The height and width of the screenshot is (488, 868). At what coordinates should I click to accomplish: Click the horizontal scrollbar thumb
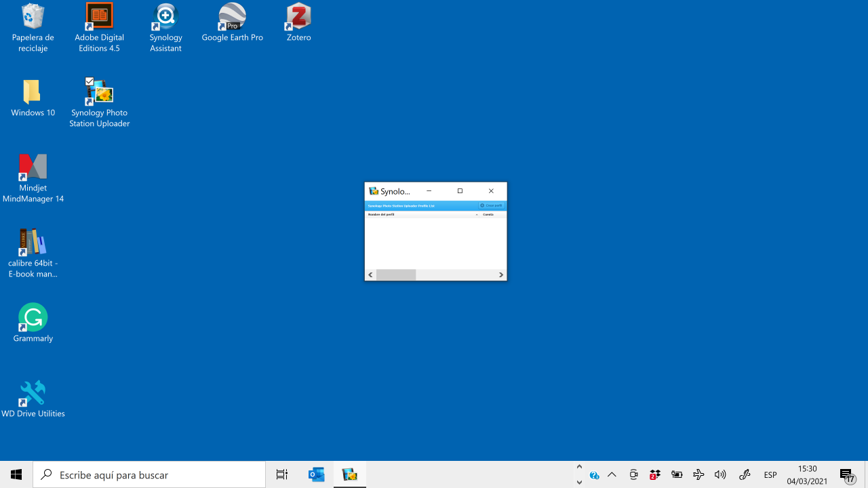point(396,274)
